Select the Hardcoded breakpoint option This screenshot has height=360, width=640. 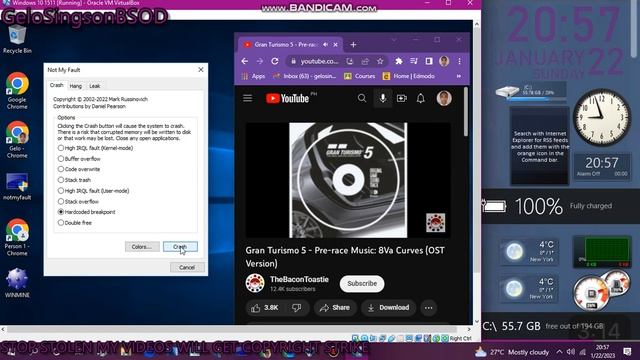coord(61,212)
